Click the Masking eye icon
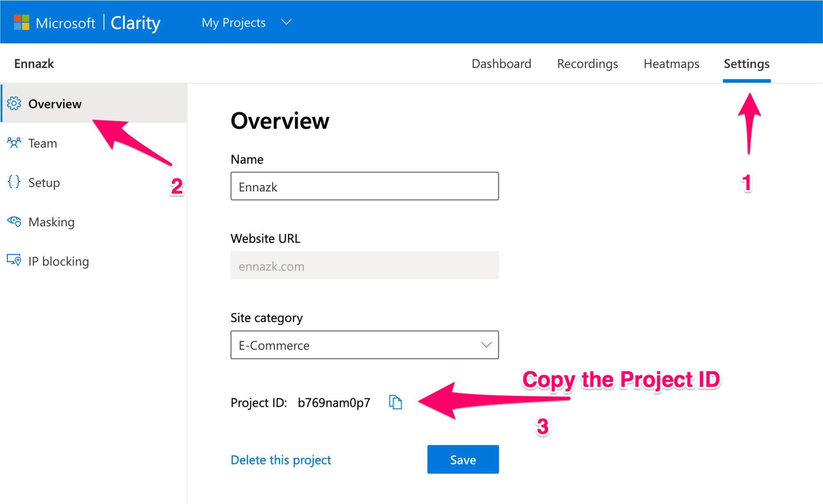The image size is (823, 504). (14, 221)
